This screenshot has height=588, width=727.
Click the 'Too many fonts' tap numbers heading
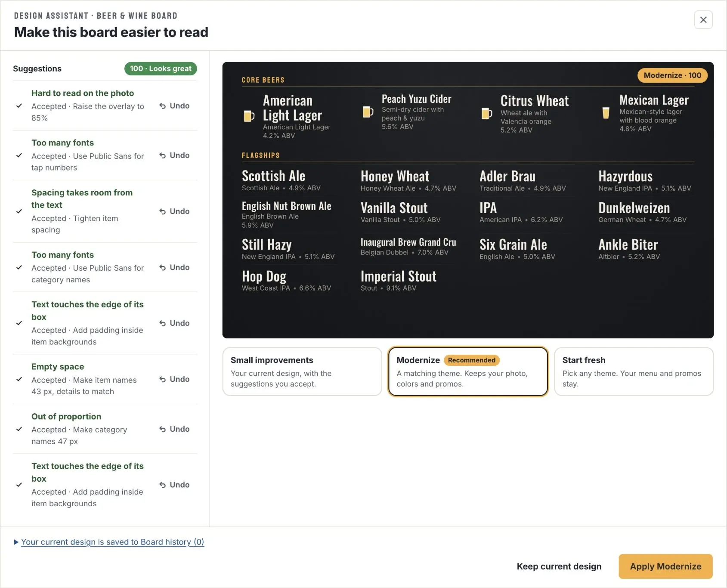click(x=62, y=143)
